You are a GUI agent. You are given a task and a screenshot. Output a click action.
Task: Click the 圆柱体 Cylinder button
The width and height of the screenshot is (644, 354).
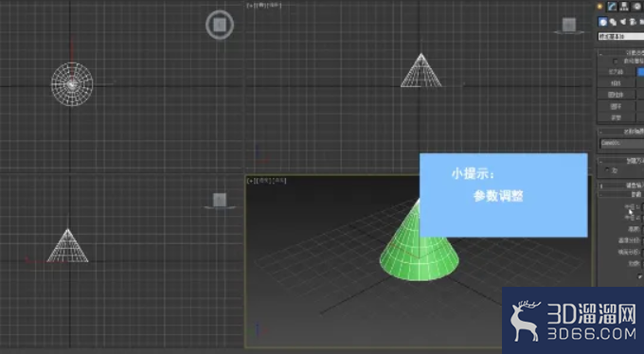click(x=617, y=95)
